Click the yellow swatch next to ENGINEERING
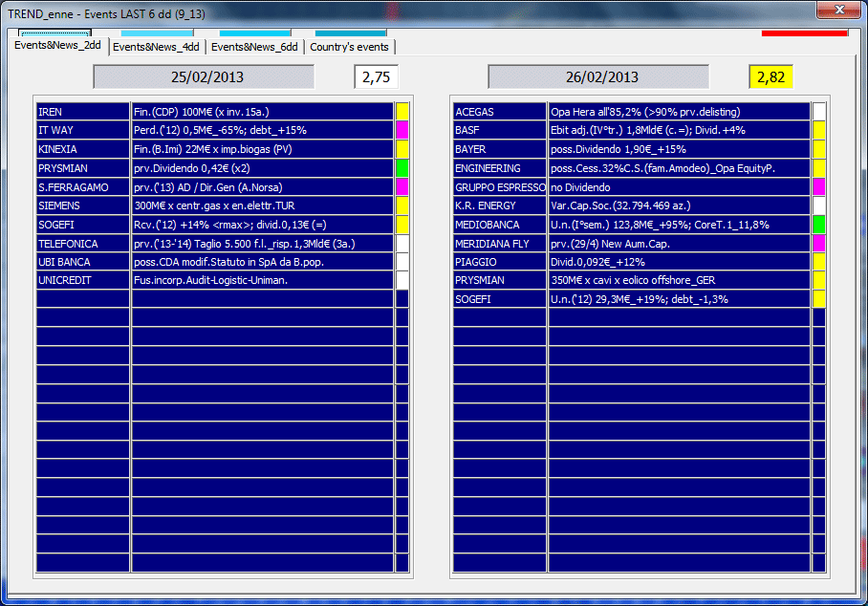The width and height of the screenshot is (868, 606). [x=819, y=167]
